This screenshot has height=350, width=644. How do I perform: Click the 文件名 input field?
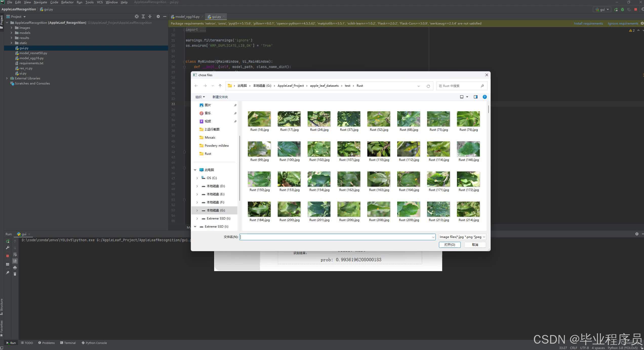[x=337, y=237]
